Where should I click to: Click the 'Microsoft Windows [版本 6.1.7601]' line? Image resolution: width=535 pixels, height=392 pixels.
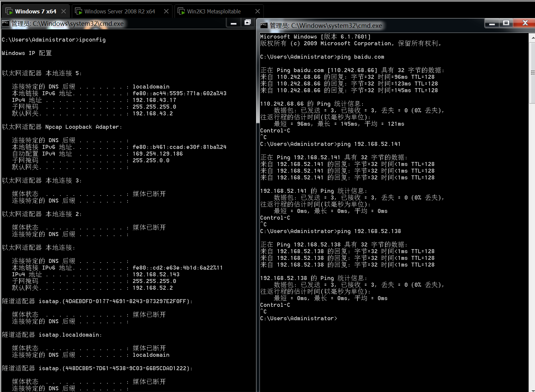click(x=315, y=37)
